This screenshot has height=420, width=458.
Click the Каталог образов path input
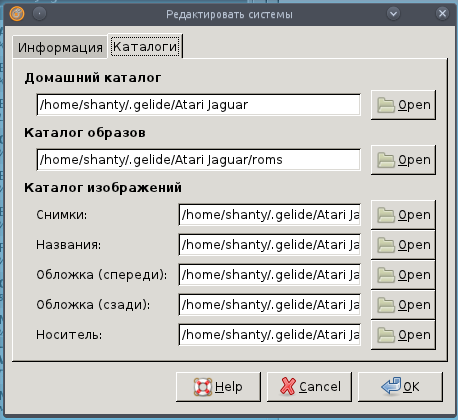click(x=199, y=160)
